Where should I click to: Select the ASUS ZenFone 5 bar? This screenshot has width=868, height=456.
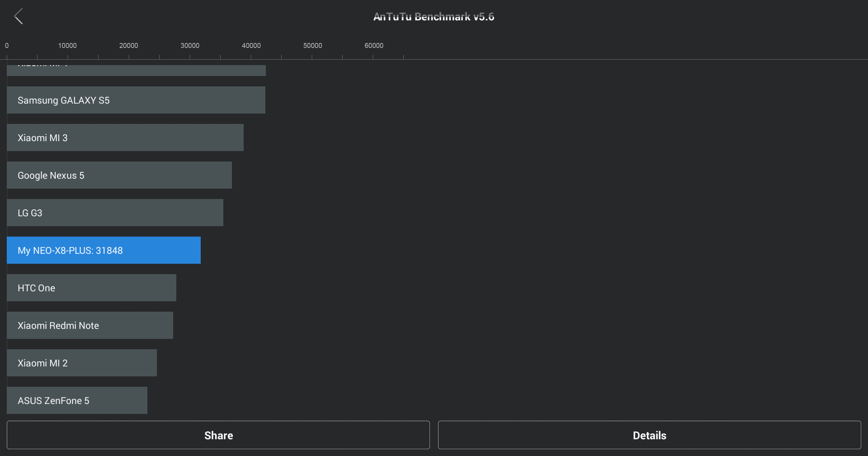(x=77, y=400)
